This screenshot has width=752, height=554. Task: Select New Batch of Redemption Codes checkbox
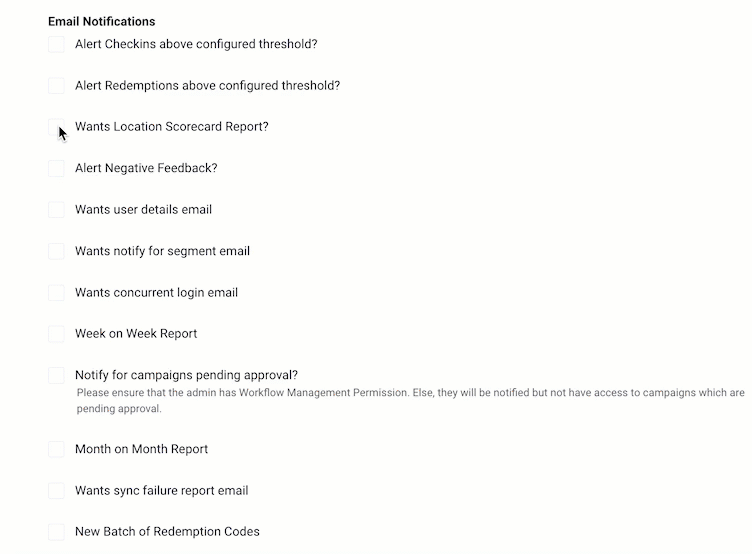56,532
